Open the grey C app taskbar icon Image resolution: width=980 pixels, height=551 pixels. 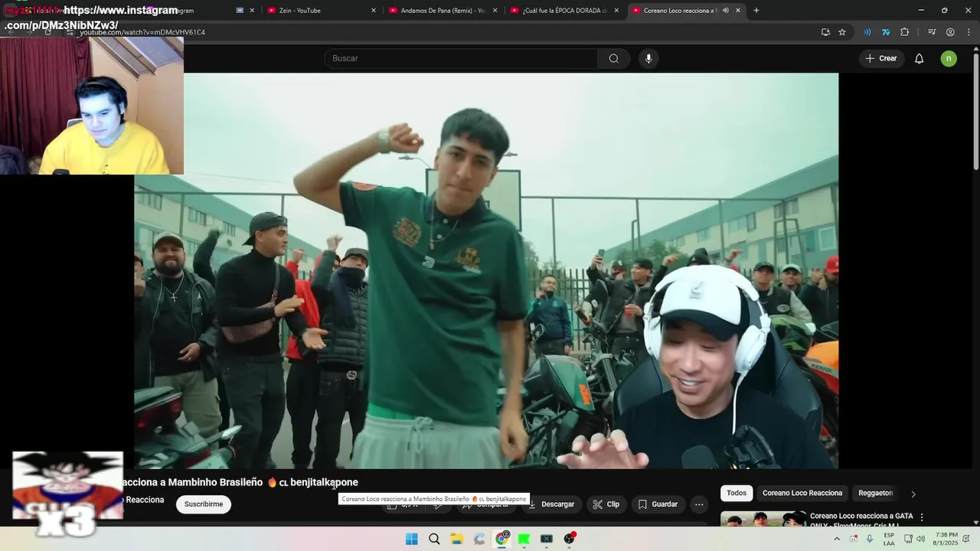(x=479, y=539)
